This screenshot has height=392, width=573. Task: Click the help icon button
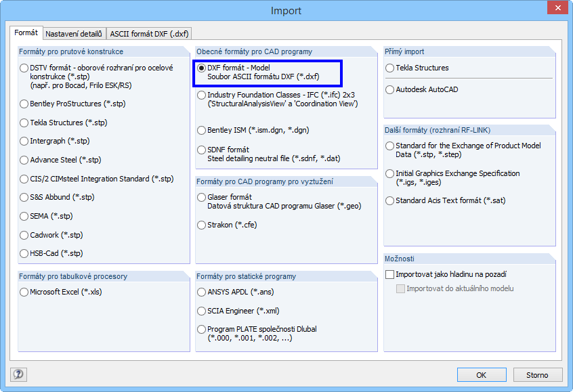(18, 374)
